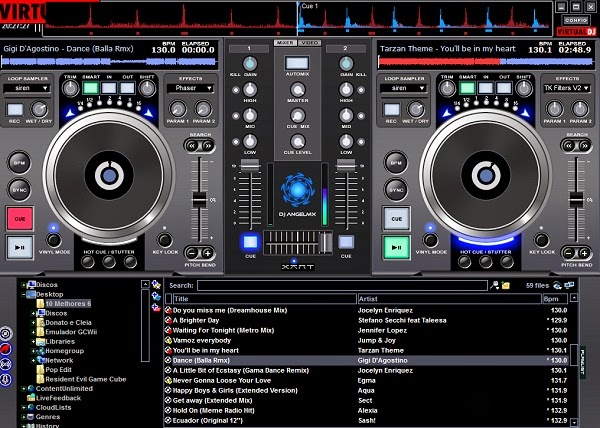
Task: Open right deck TK Filters V2 effects dropdown
Action: tap(567, 88)
